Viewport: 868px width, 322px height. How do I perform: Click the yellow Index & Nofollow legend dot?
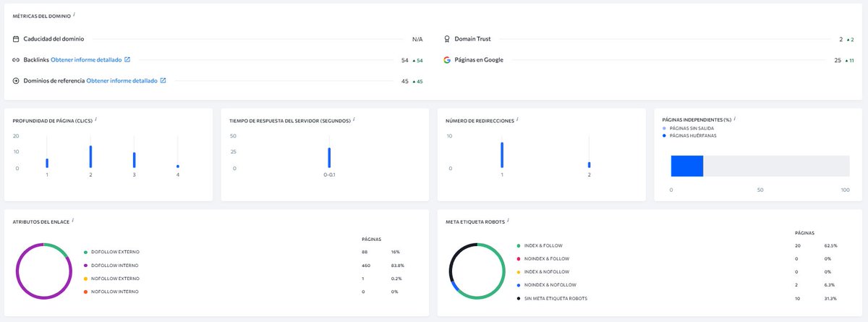519,272
